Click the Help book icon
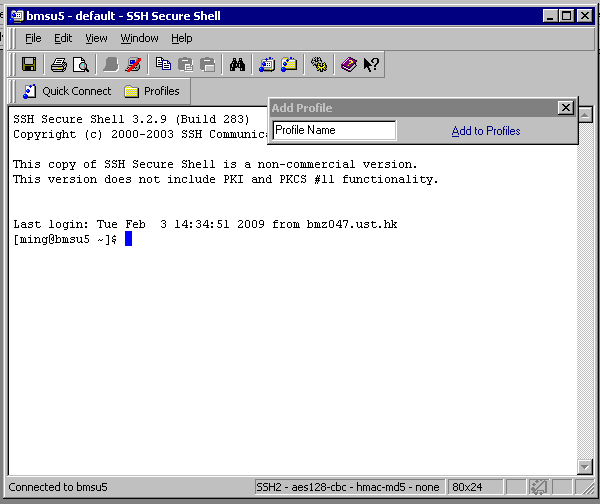Image resolution: width=600 pixels, height=504 pixels. click(348, 65)
